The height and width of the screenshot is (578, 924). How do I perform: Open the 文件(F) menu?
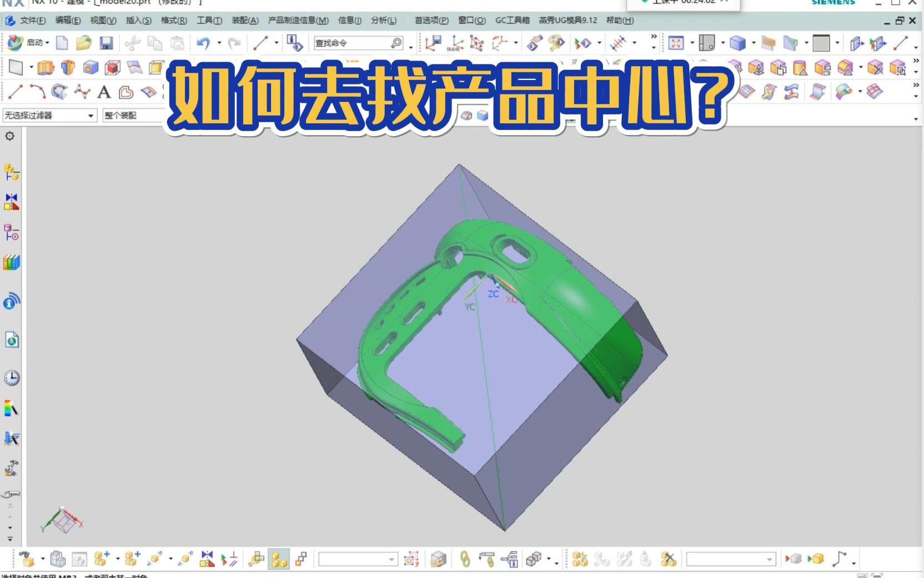tap(33, 21)
